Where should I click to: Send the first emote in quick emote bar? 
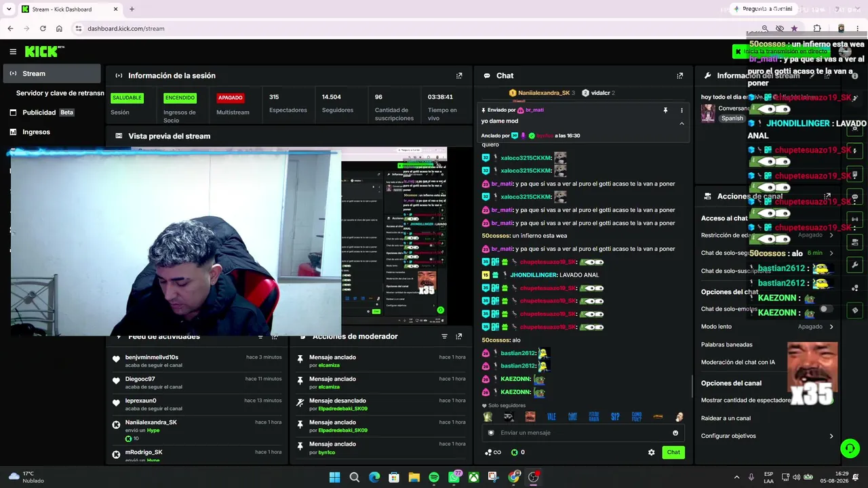[488, 417]
